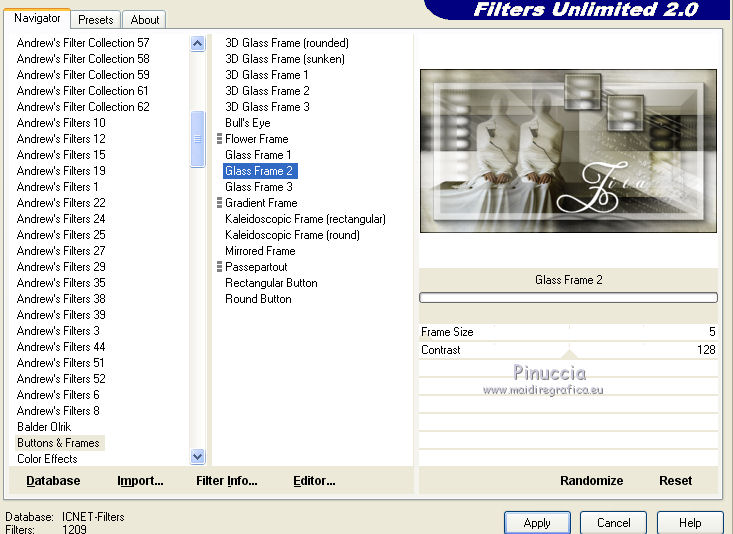
Task: Select the Gradient Frame filter
Action: [261, 203]
